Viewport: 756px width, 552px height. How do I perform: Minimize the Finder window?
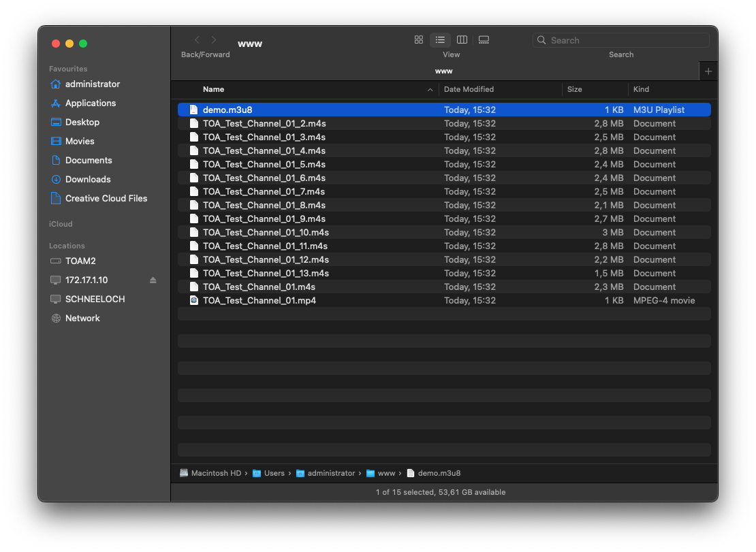tap(69, 44)
